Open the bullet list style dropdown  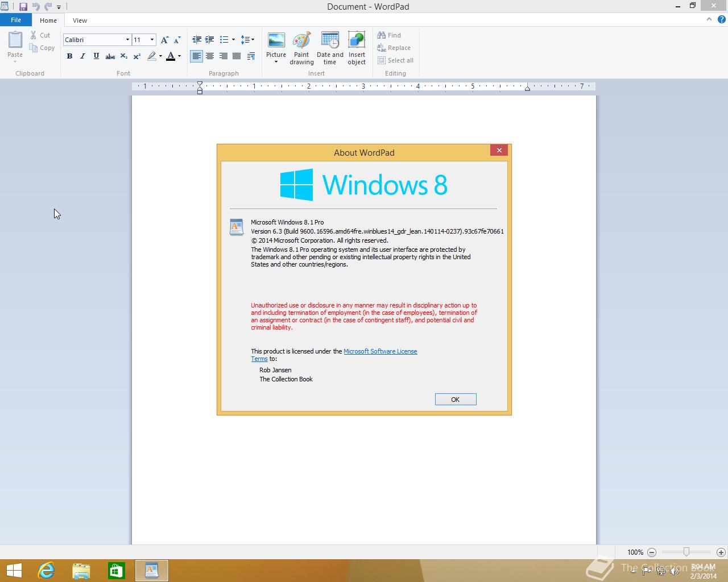coord(233,40)
